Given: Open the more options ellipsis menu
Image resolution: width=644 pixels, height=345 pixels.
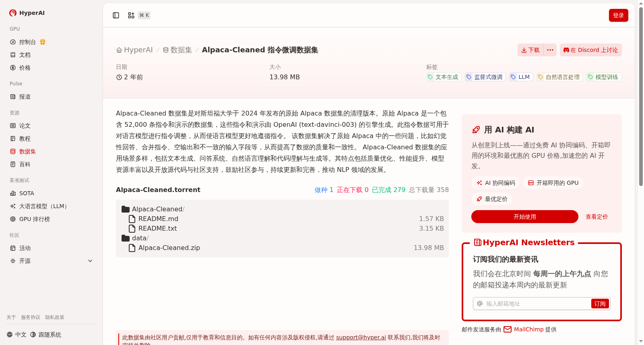Looking at the screenshot, I should click(x=550, y=50).
